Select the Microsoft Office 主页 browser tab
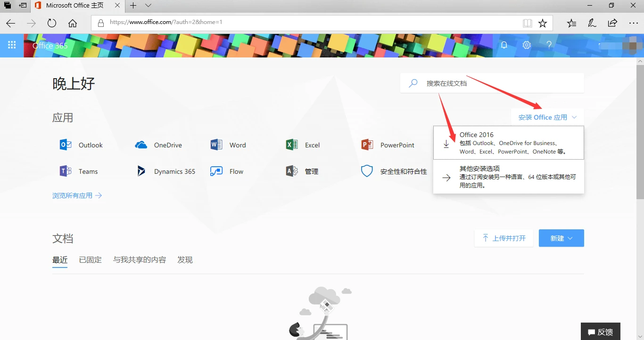This screenshot has height=340, width=644. click(x=78, y=6)
